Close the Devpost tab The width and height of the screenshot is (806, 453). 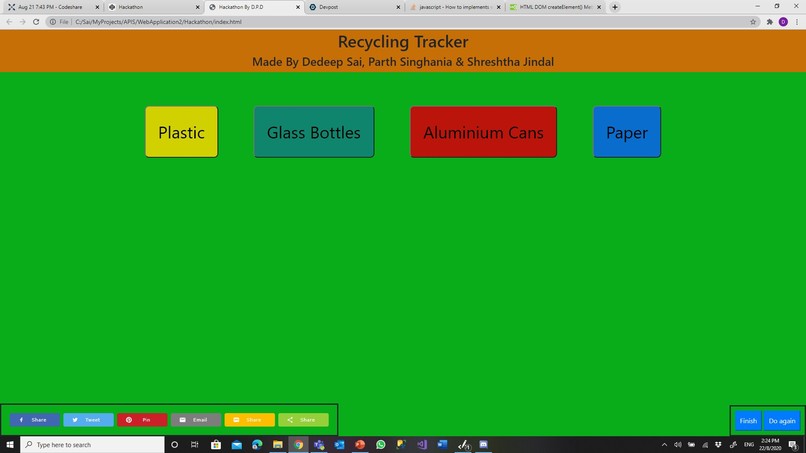398,7
